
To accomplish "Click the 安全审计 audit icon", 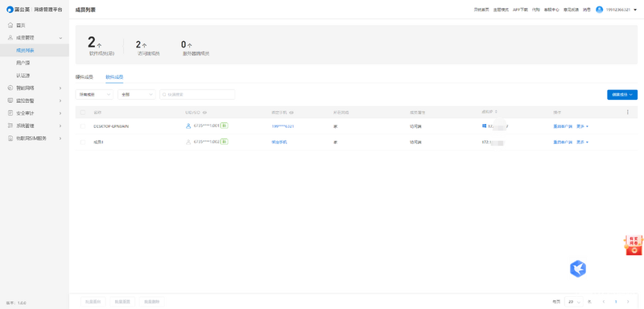I will pos(10,113).
